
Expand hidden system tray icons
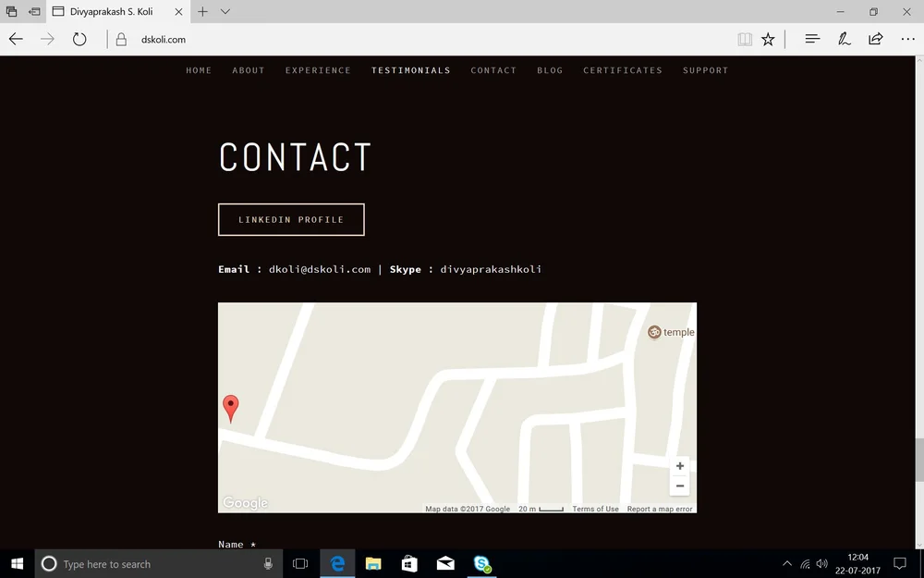[x=786, y=562]
